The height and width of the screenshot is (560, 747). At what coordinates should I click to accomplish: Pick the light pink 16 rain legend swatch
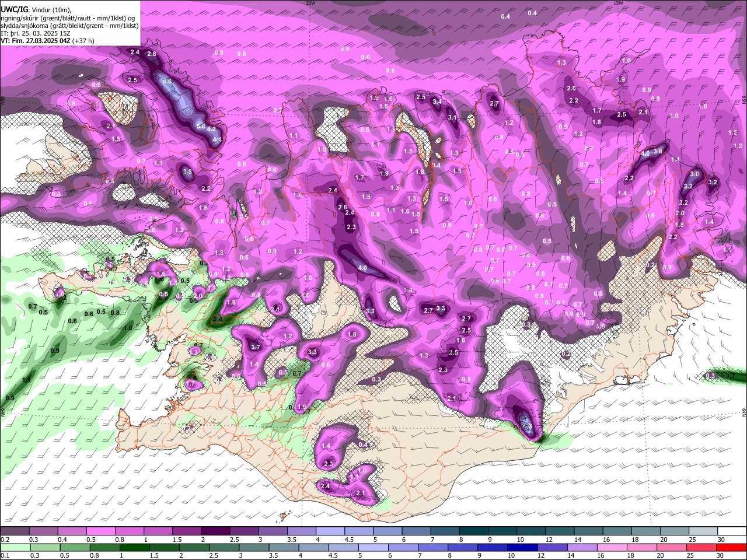612,547
